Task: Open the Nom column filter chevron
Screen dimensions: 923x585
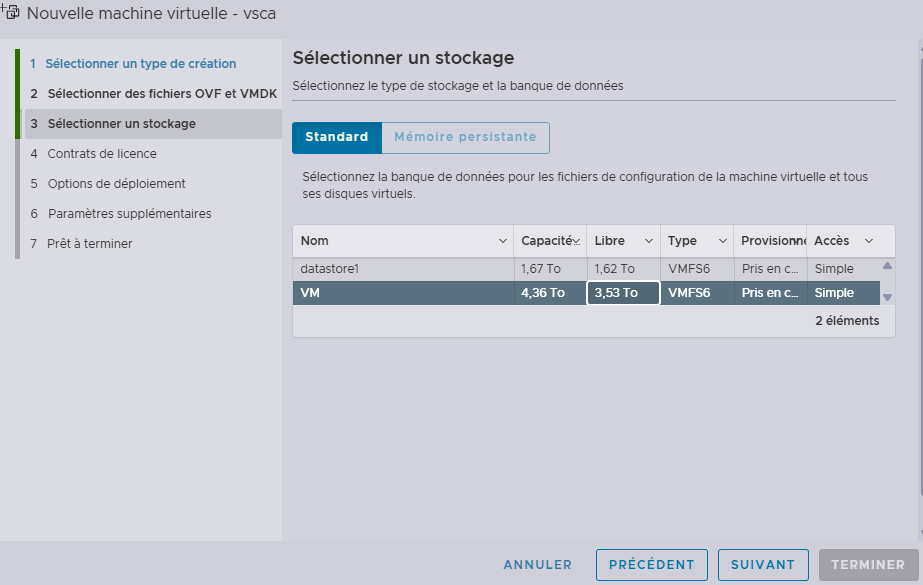Action: point(503,241)
